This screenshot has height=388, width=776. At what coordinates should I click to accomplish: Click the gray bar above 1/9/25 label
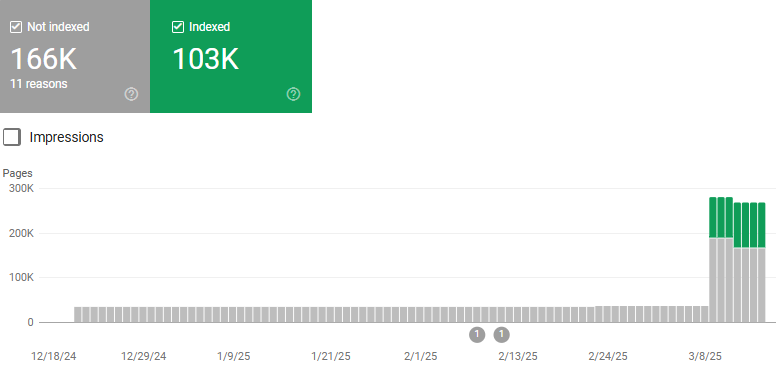232,314
